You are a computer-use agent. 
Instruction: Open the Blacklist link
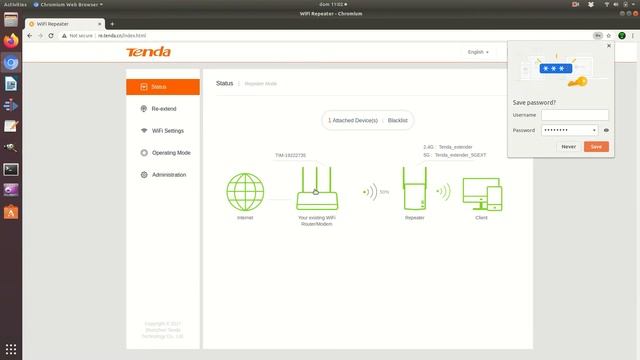click(398, 120)
